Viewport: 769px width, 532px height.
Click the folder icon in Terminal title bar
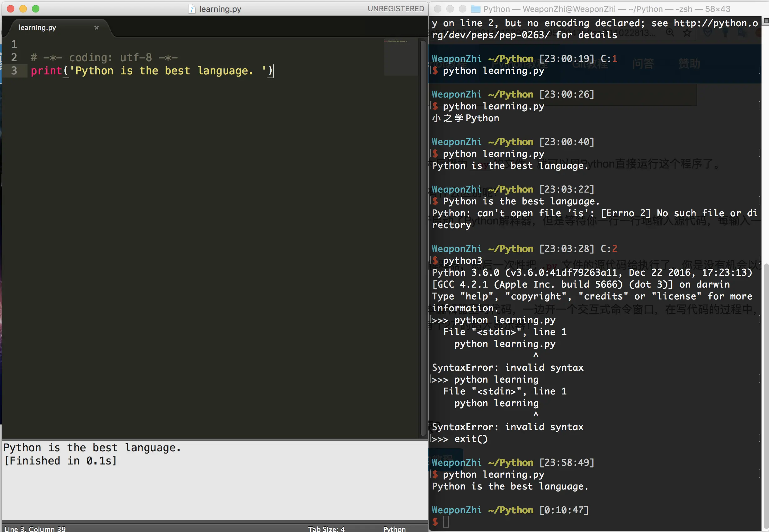coord(475,9)
